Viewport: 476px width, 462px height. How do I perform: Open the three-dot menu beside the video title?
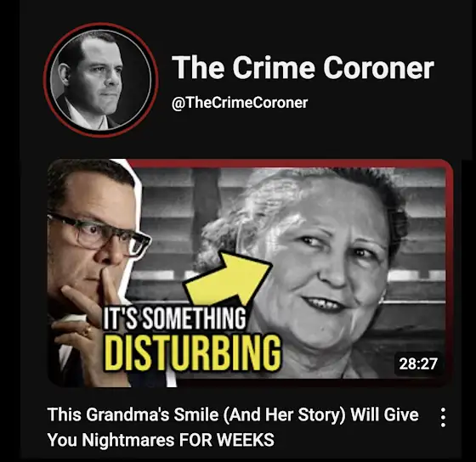(x=443, y=417)
